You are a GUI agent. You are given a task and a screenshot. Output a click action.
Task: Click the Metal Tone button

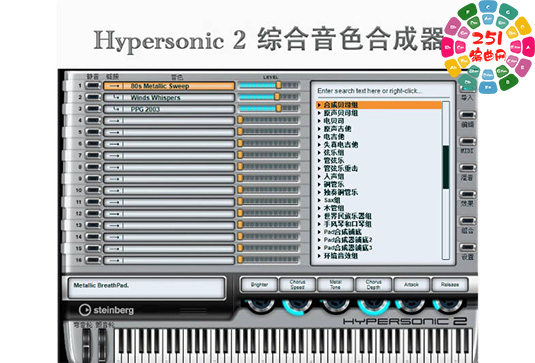pos(335,285)
